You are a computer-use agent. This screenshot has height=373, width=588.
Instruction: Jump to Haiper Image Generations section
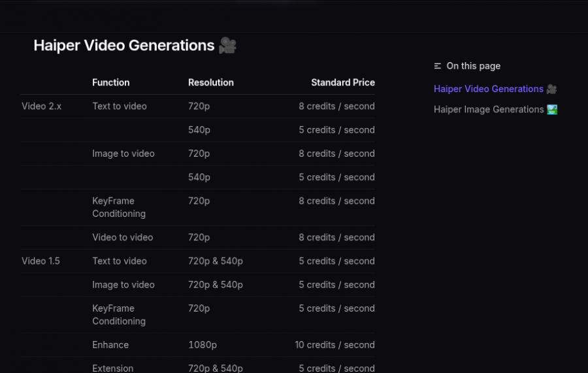click(x=495, y=110)
